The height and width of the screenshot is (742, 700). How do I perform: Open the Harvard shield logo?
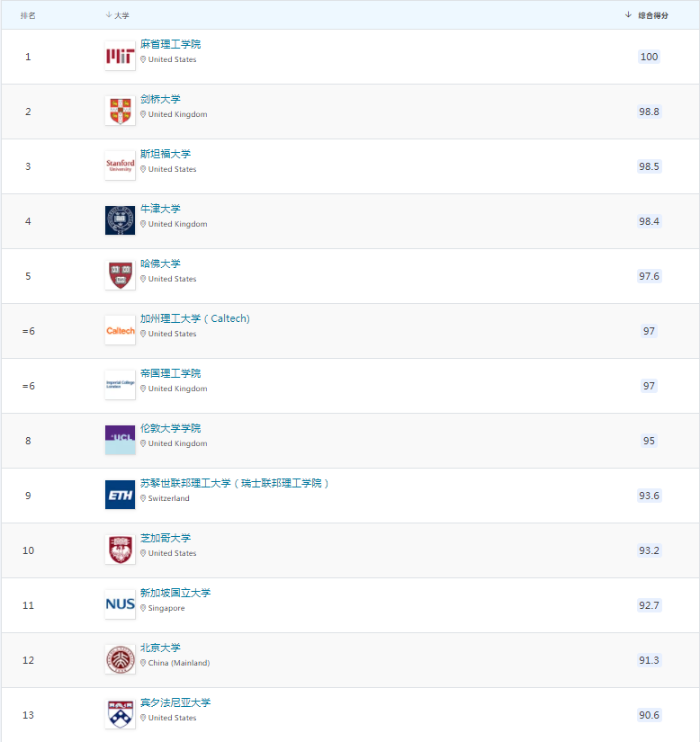tap(121, 275)
